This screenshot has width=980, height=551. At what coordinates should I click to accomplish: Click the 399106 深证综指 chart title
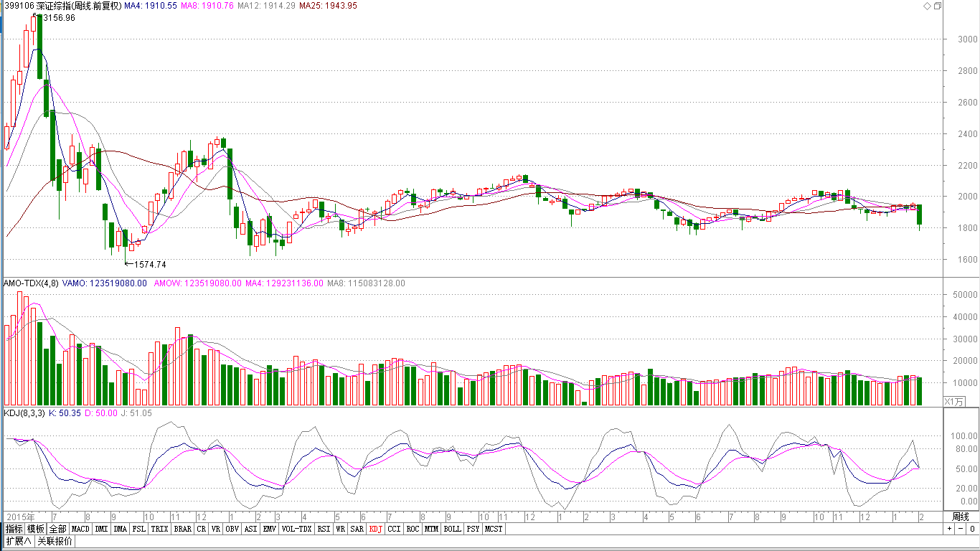coord(62,6)
